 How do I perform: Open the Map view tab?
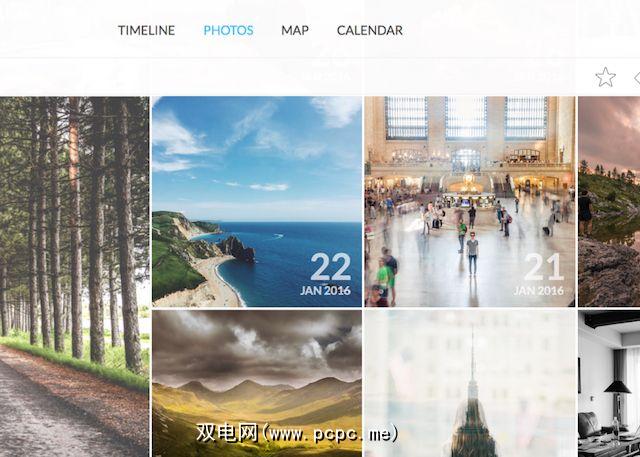(295, 31)
